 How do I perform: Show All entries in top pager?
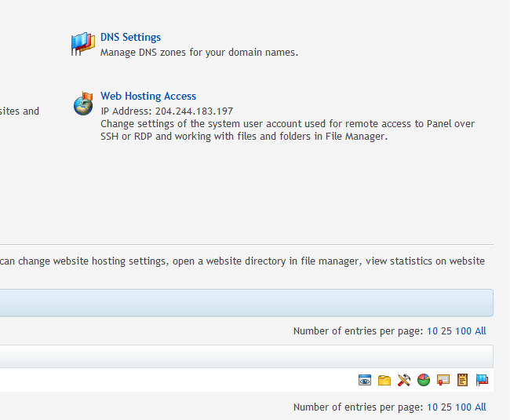(x=480, y=331)
